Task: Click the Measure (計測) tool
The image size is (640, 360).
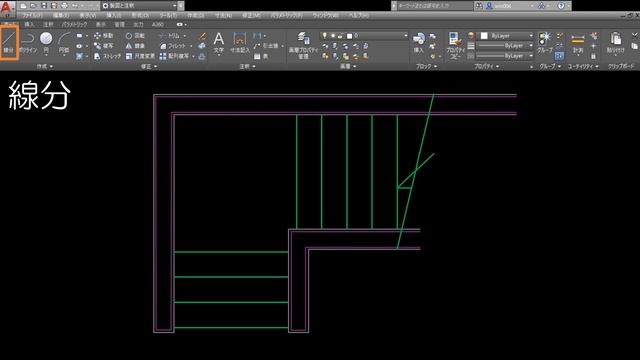Action: click(578, 43)
